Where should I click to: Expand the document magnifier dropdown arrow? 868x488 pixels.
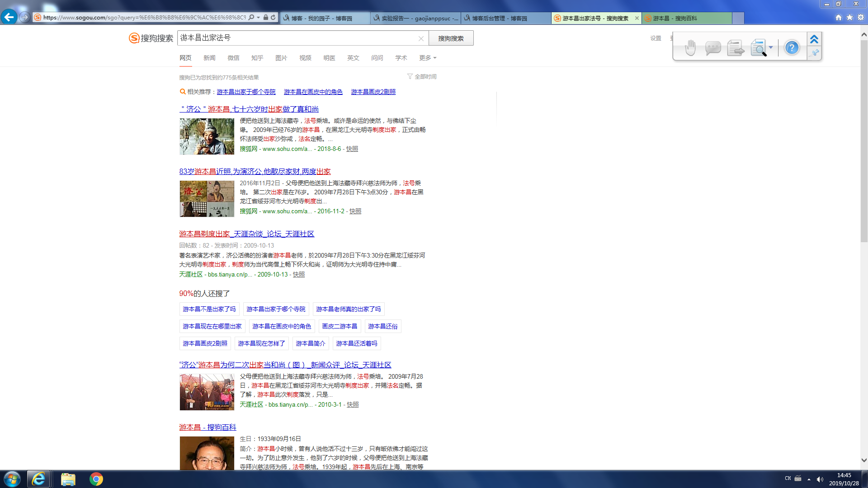(x=771, y=47)
